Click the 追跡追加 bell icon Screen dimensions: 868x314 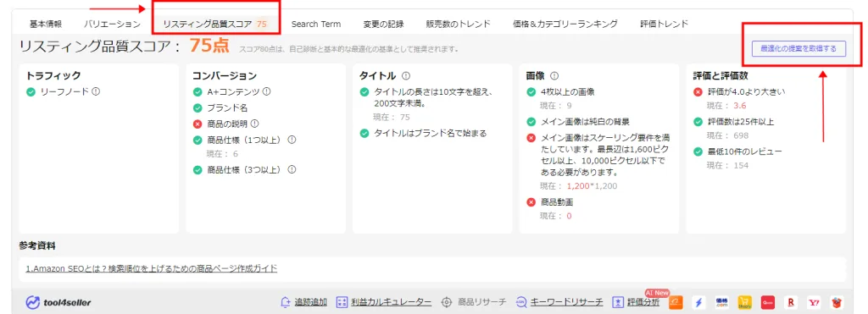pos(286,302)
